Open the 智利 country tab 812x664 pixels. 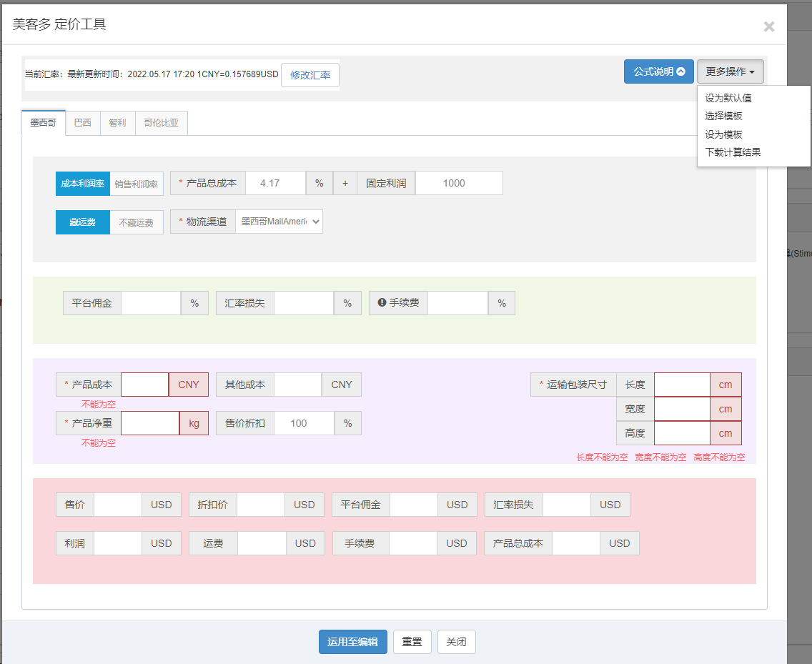pos(117,123)
